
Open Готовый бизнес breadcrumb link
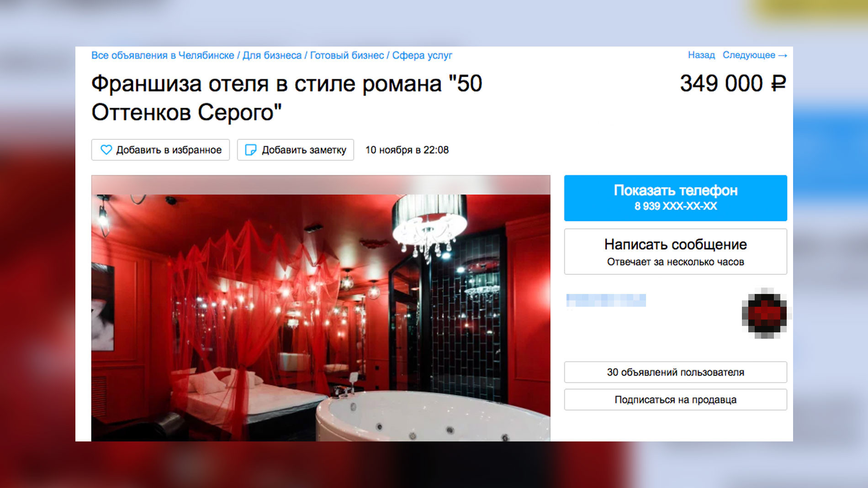tap(347, 55)
